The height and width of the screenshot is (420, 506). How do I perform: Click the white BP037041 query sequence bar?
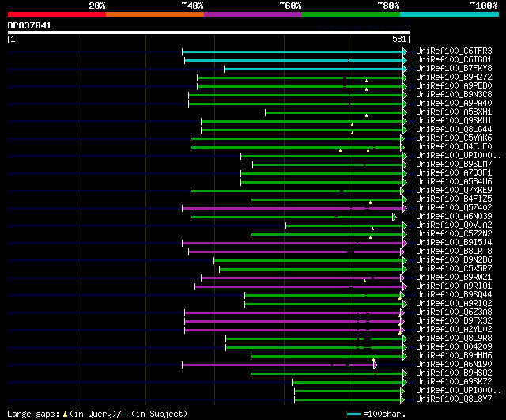point(209,32)
